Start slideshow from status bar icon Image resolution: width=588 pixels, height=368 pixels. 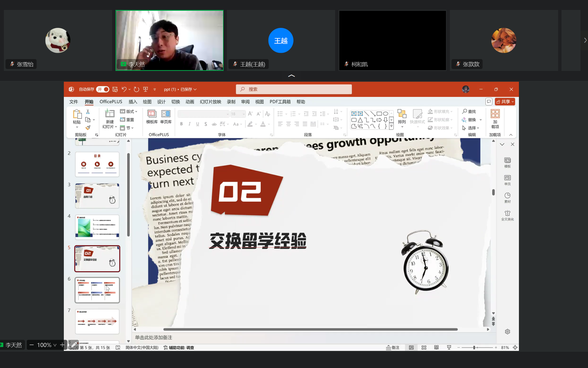(x=449, y=348)
